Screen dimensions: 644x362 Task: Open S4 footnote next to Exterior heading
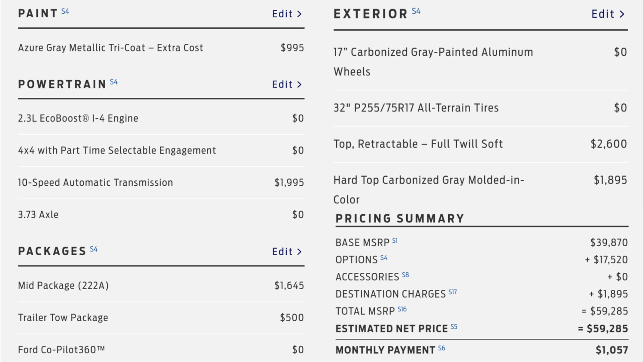[416, 11]
